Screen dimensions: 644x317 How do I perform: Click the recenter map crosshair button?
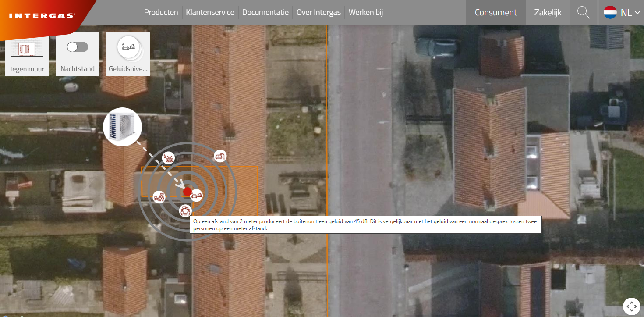[x=631, y=306]
